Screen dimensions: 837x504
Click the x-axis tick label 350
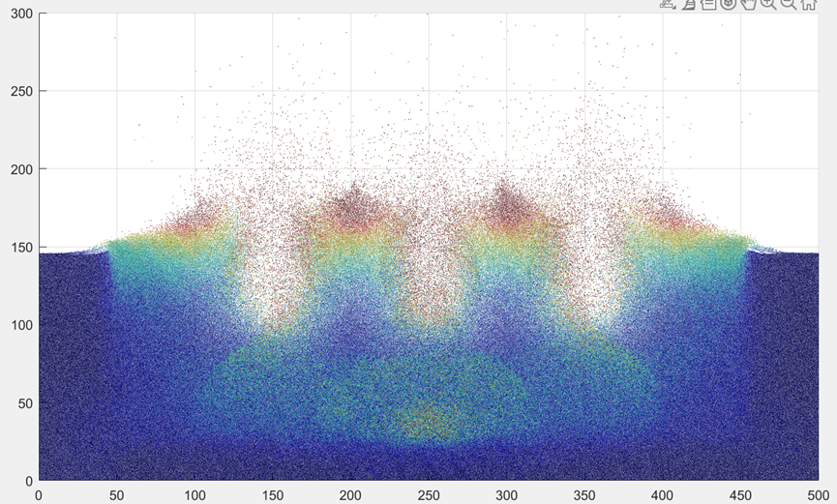(x=584, y=495)
